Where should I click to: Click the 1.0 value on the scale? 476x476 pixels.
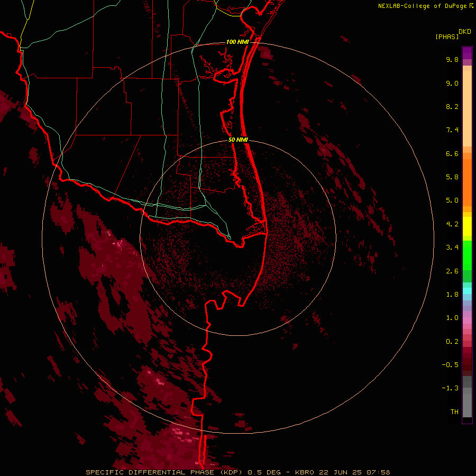click(452, 318)
